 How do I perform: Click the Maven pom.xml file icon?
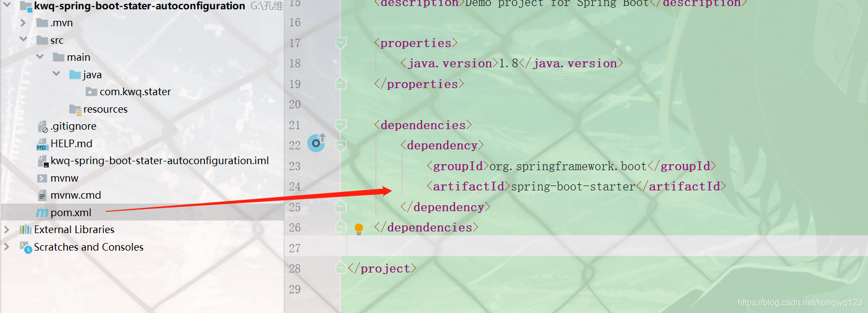tap(42, 212)
